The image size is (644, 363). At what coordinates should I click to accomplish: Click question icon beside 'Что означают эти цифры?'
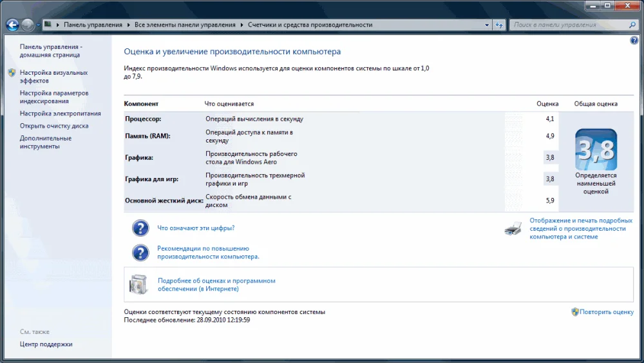tap(140, 228)
